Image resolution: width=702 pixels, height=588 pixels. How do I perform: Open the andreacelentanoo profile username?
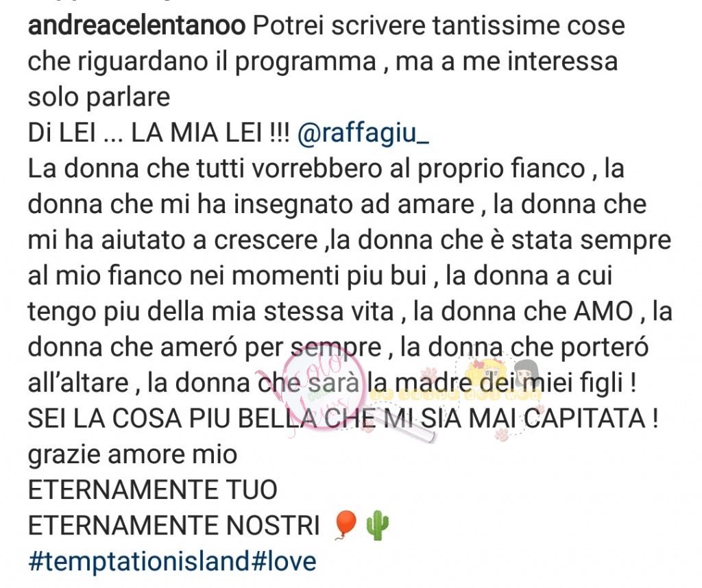point(136,26)
